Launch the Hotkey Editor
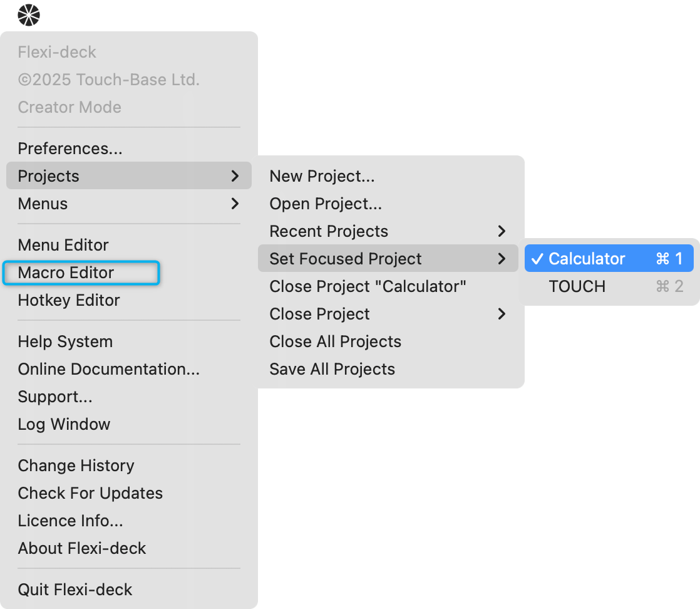 point(69,300)
